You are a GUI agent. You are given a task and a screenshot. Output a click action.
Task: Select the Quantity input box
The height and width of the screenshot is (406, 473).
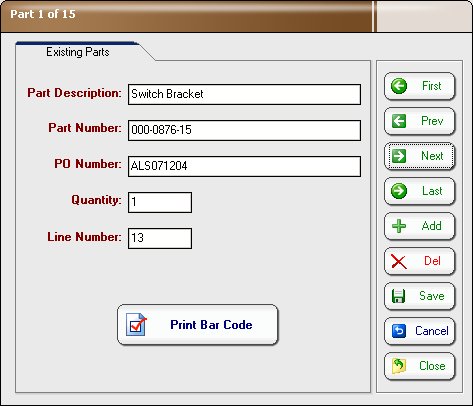(160, 202)
